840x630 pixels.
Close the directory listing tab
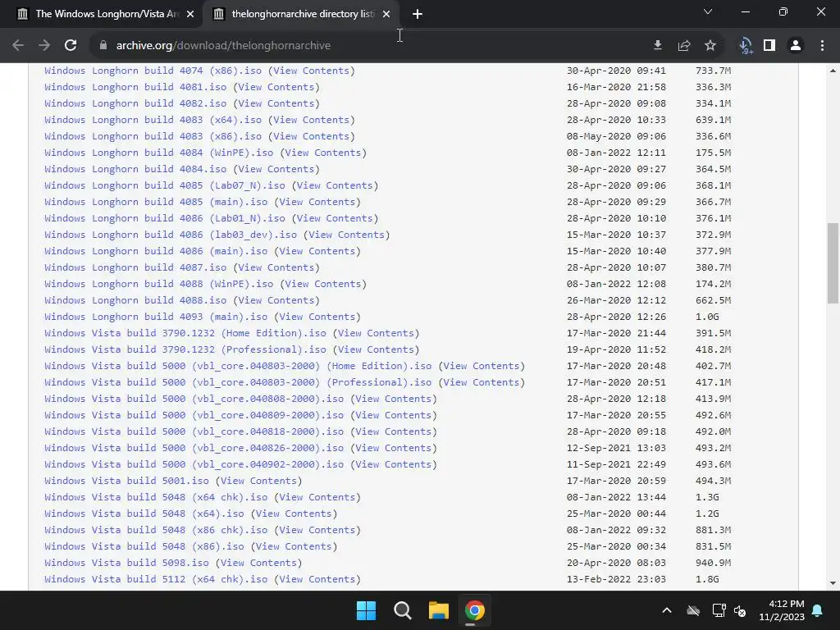tap(386, 14)
